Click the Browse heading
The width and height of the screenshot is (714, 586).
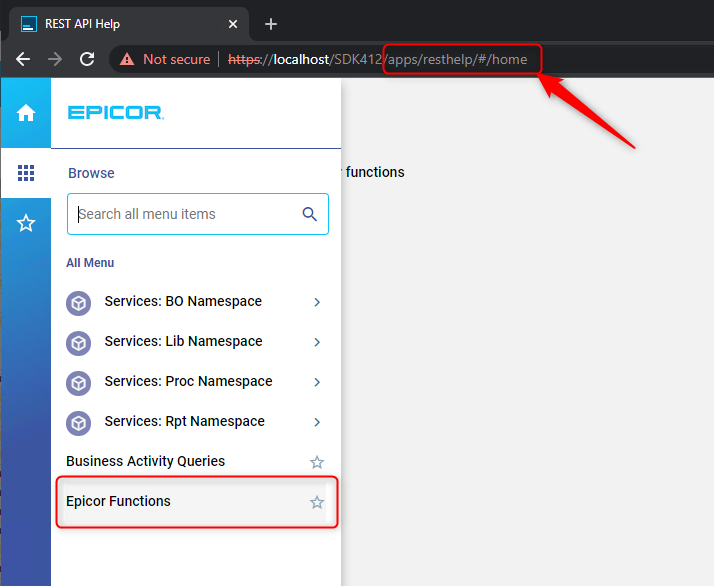pos(91,173)
